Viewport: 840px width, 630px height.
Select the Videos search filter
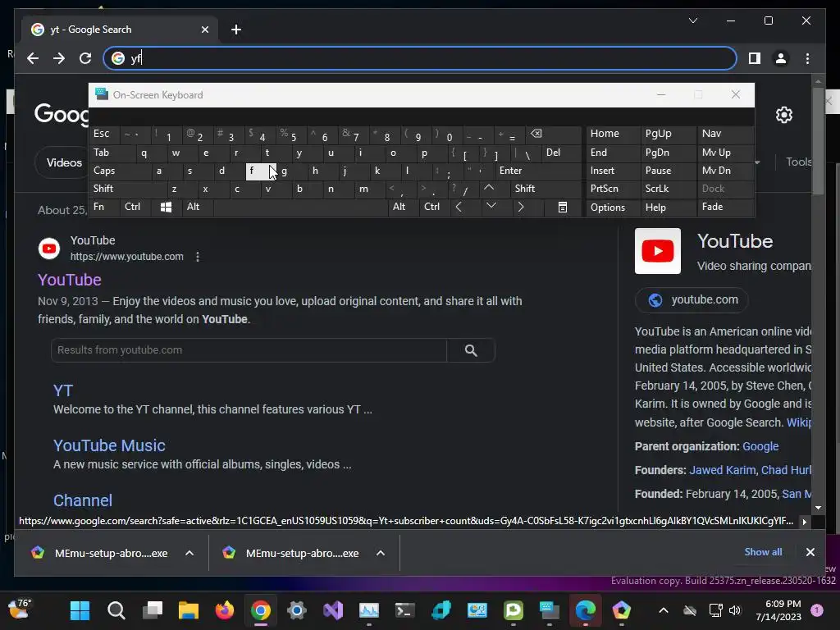[64, 162]
